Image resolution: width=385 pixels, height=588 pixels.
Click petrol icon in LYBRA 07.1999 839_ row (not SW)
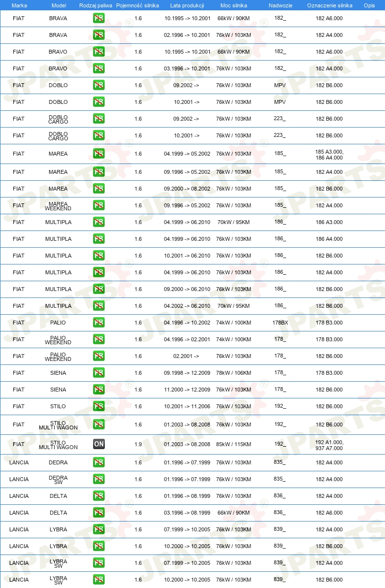99,529
